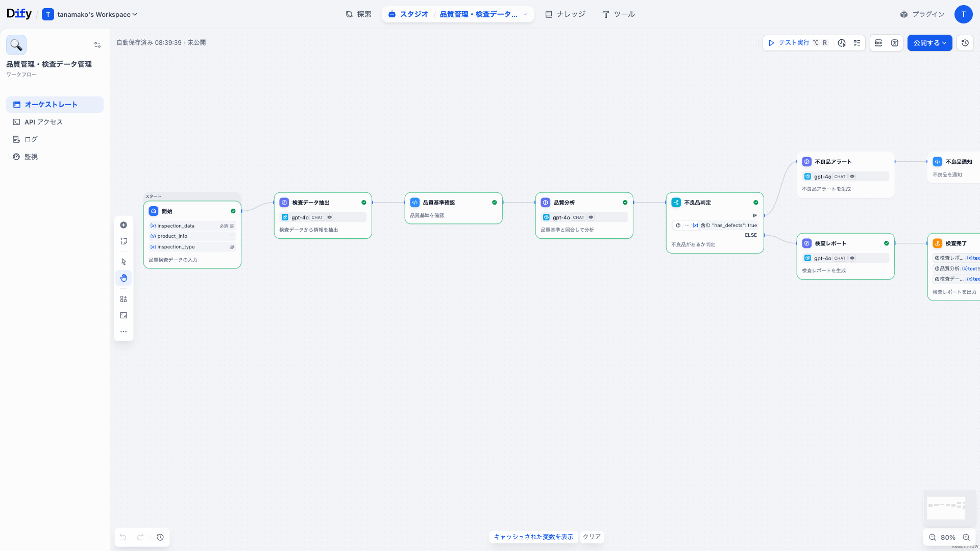Click the run history icon next to テスト実行
Image resolution: width=980 pixels, height=551 pixels.
[842, 43]
